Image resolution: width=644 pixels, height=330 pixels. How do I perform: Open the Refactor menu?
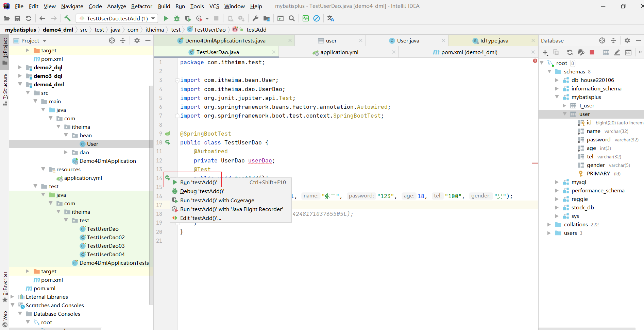tap(141, 6)
